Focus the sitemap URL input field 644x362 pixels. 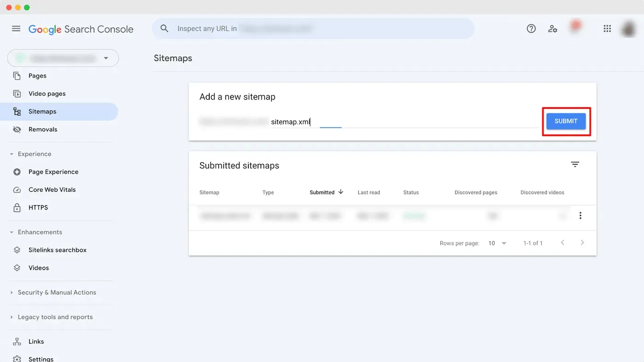[x=404, y=122]
